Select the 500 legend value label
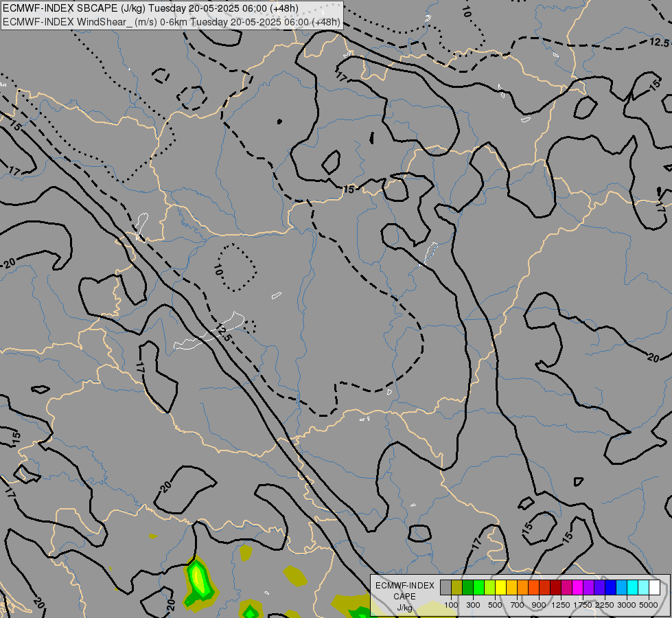The height and width of the screenshot is (618, 672). point(495,605)
